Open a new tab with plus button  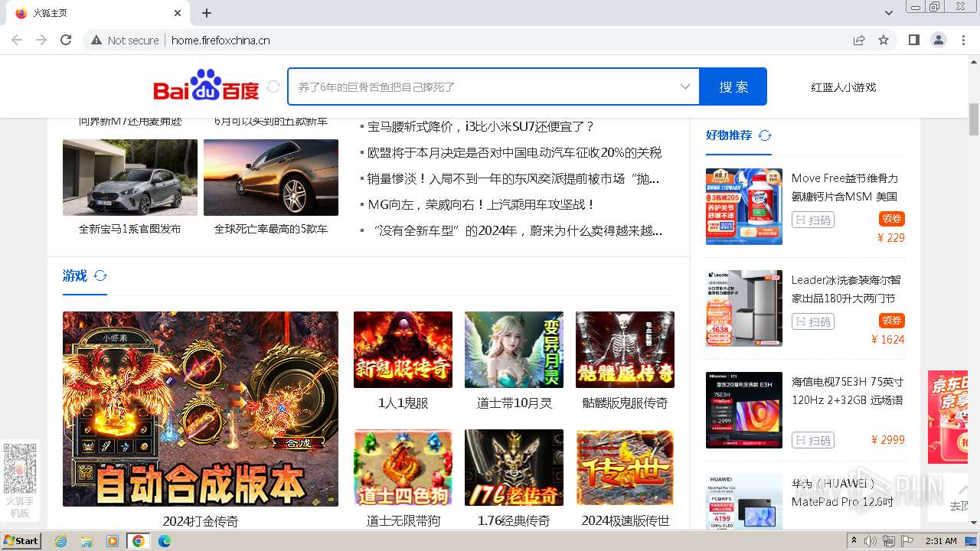point(207,13)
